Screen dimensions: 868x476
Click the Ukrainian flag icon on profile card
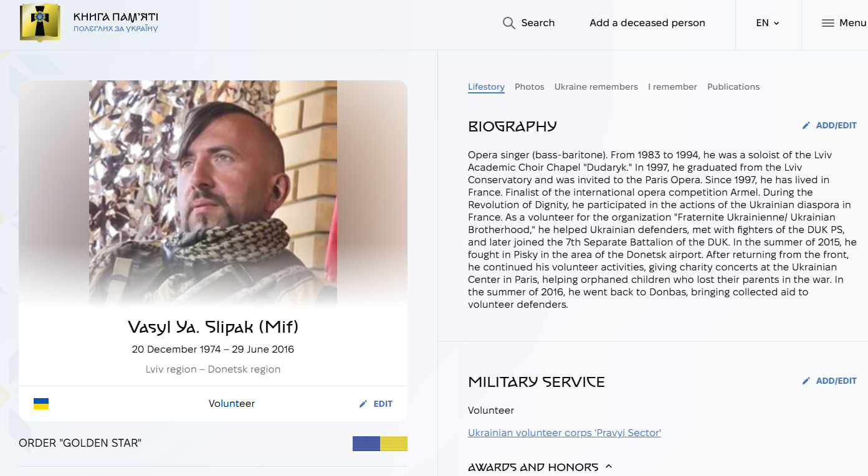point(41,404)
